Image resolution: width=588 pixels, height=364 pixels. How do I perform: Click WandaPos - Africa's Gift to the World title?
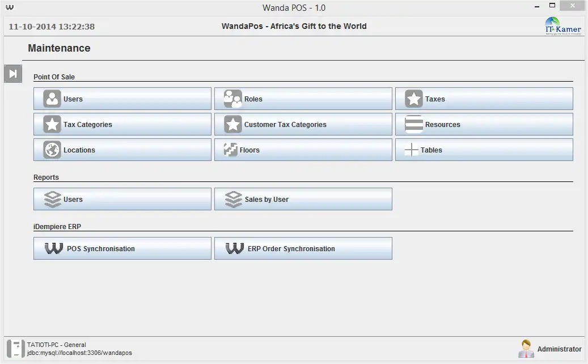(x=294, y=26)
